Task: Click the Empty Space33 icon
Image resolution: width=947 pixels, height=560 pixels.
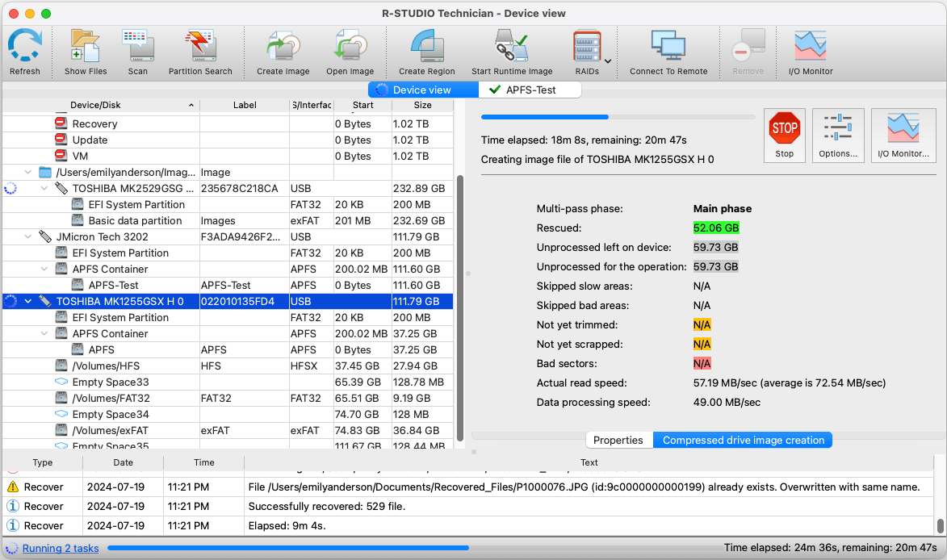Action: tap(61, 382)
